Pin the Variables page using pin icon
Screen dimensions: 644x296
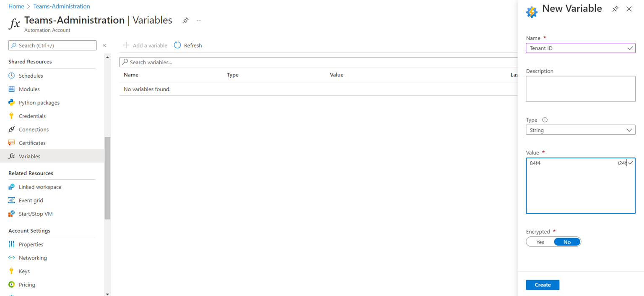click(185, 21)
